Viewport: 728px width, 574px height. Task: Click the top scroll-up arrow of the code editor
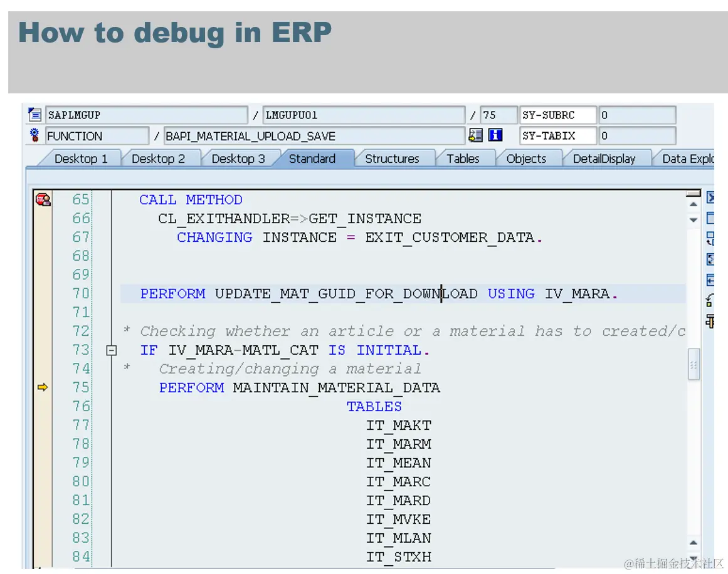[x=693, y=204]
